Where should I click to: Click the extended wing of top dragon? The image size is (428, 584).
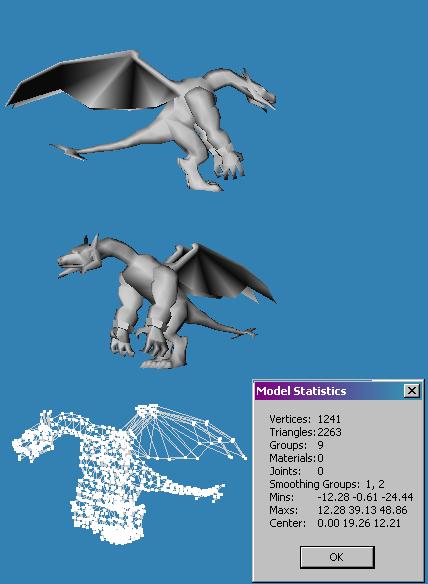pos(93,82)
